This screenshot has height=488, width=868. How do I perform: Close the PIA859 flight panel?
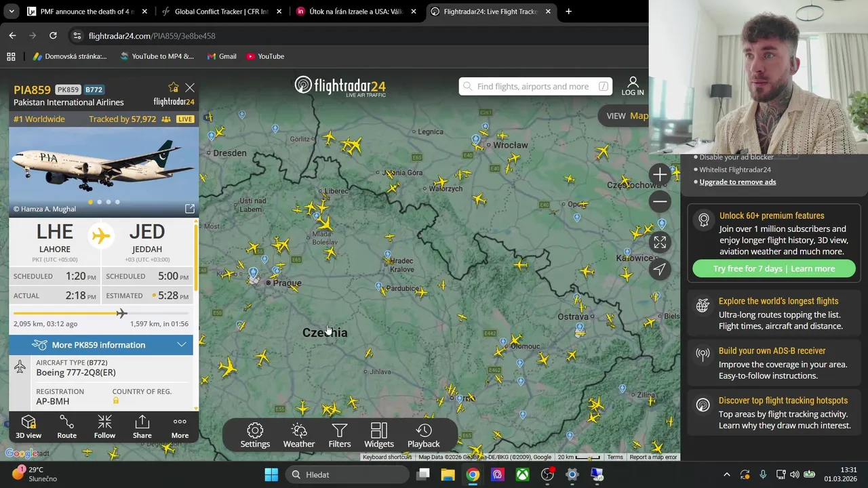[190, 88]
